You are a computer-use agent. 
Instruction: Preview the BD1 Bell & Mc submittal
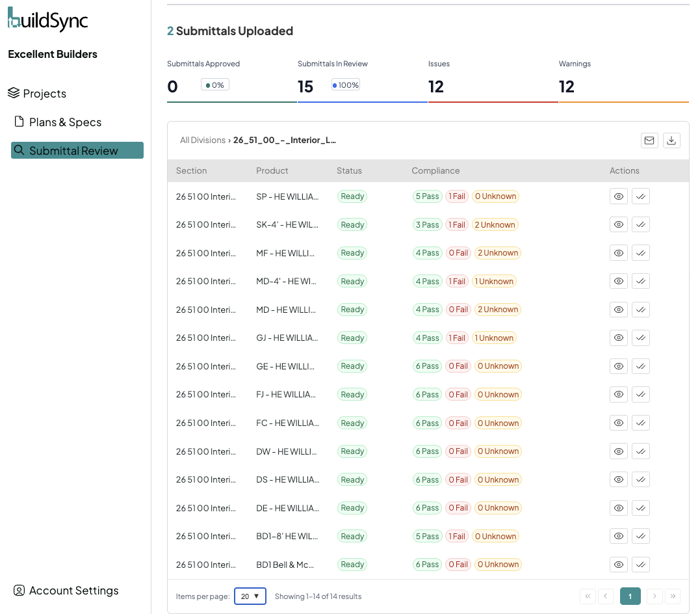[618, 564]
